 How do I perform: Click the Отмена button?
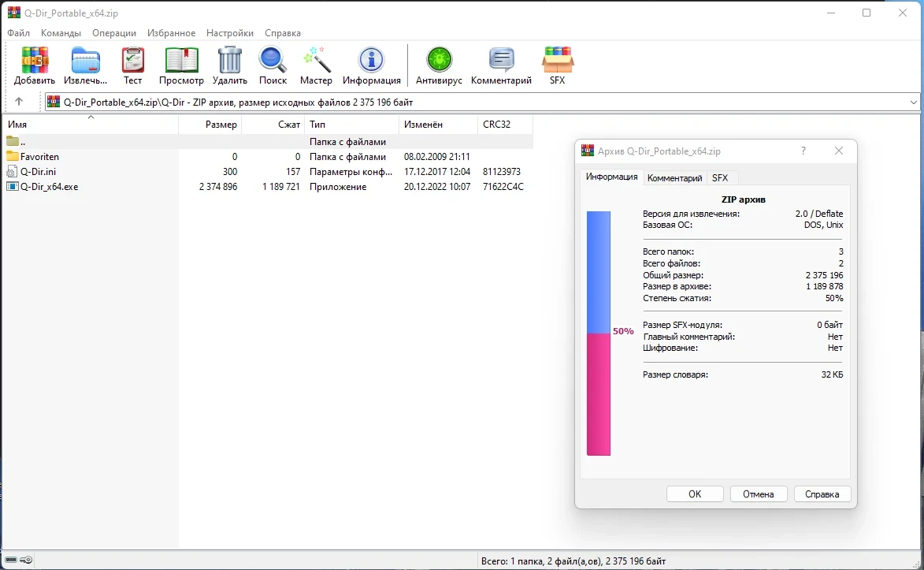click(x=759, y=494)
